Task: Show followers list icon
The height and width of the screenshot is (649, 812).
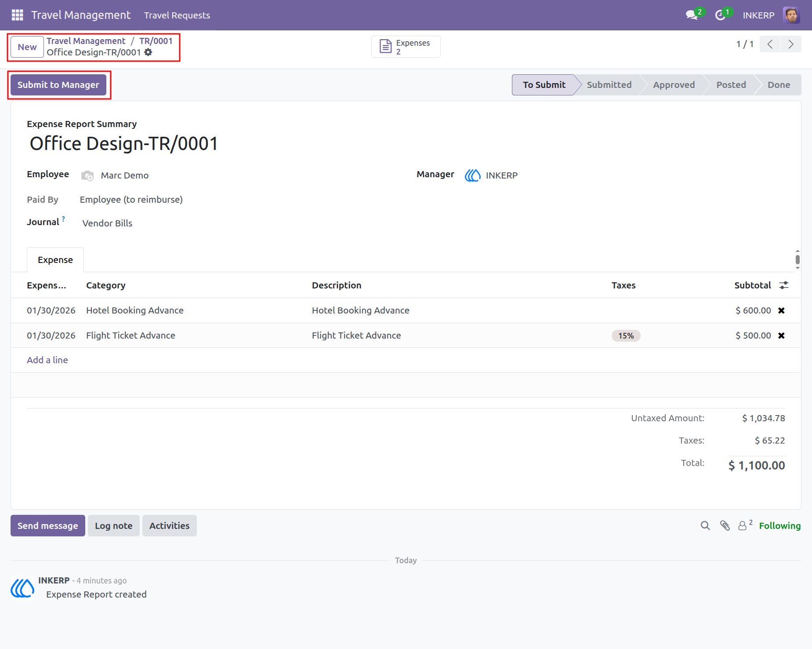Action: coord(745,525)
